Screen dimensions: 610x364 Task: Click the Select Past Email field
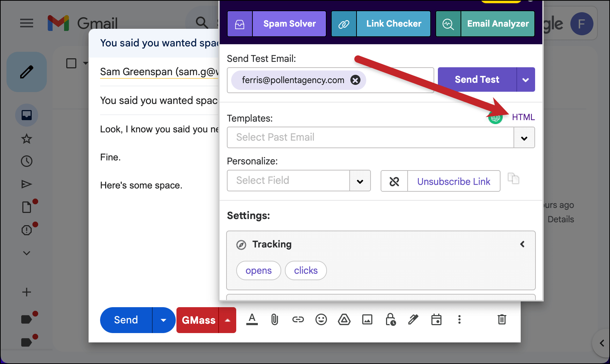370,137
